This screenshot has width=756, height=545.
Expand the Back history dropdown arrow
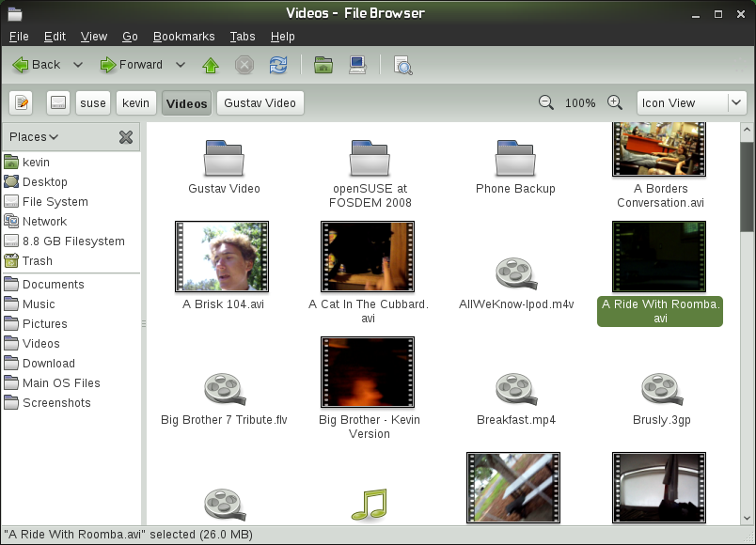[x=78, y=65]
